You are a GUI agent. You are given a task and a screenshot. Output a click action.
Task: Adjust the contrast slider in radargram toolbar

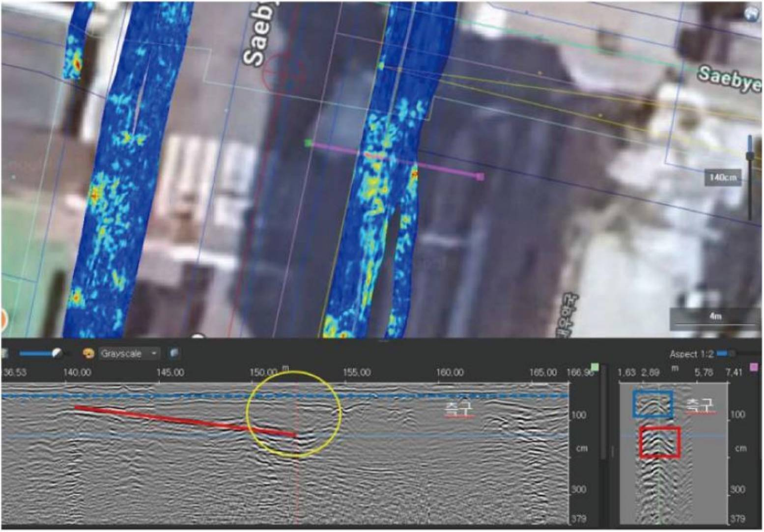pos(57,353)
